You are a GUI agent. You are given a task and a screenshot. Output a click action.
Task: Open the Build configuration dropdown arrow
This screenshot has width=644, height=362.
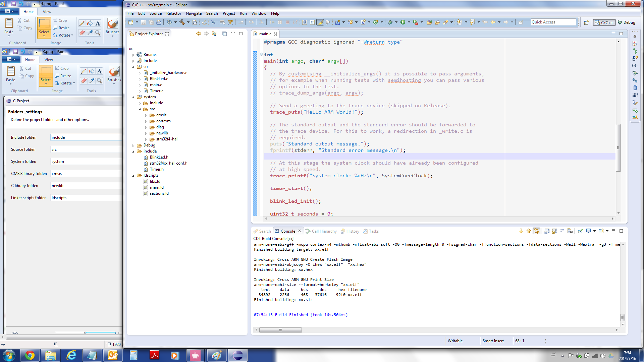[188, 22]
